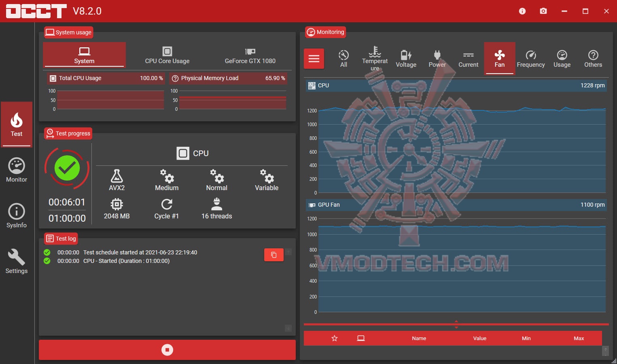Click the 2048 MB memory icon

[x=117, y=204]
